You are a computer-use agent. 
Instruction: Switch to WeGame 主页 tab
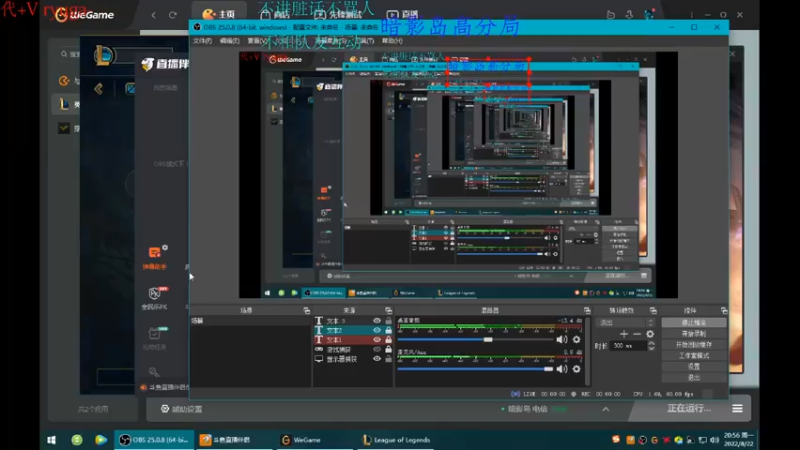tap(219, 14)
